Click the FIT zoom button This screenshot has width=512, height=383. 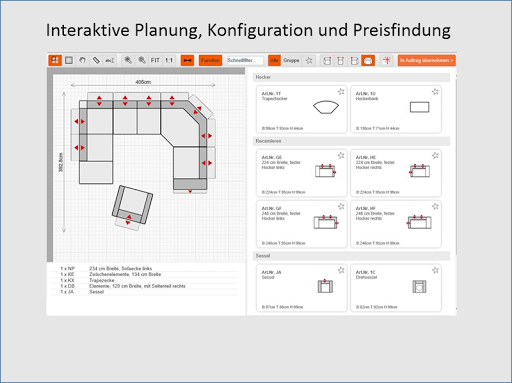pos(155,60)
